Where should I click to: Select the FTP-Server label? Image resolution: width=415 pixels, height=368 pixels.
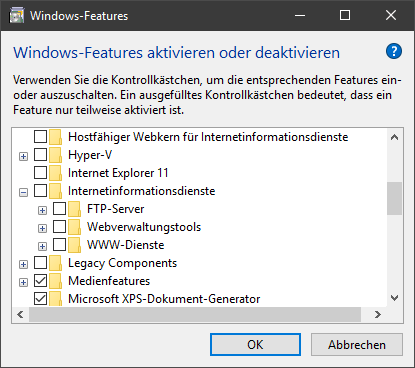(116, 209)
